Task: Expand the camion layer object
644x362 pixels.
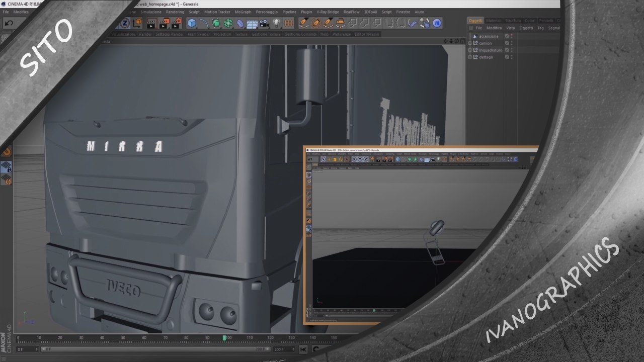Action: click(470, 43)
